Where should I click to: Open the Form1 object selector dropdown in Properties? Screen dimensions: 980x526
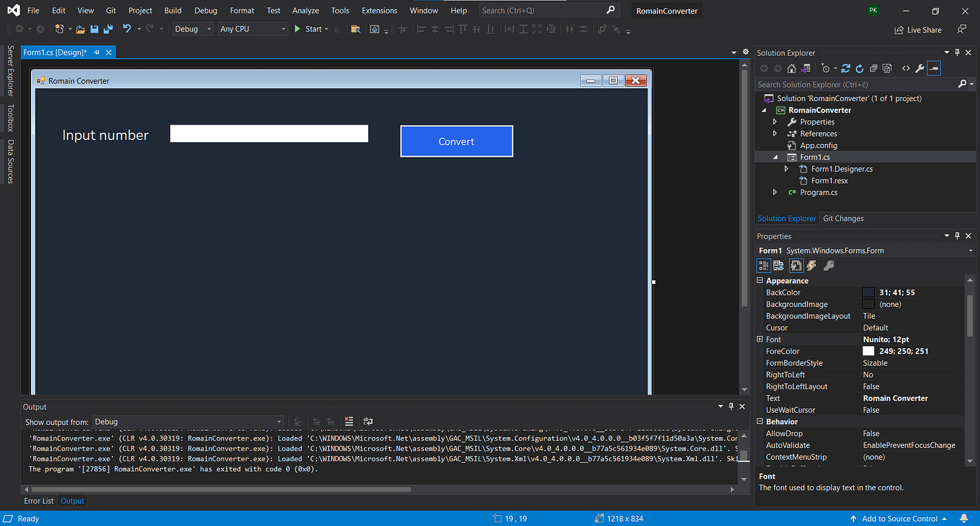(x=971, y=251)
